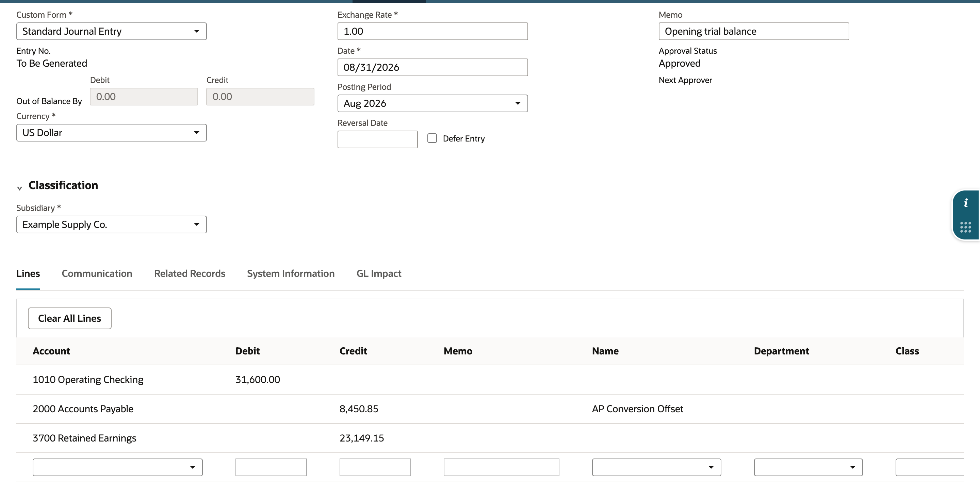Click the Approved approval status text

680,63
